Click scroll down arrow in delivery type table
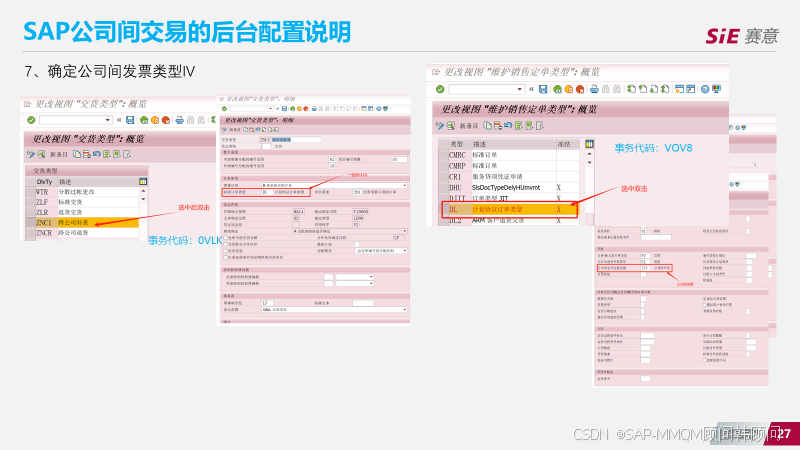800x450 pixels. pos(143,199)
